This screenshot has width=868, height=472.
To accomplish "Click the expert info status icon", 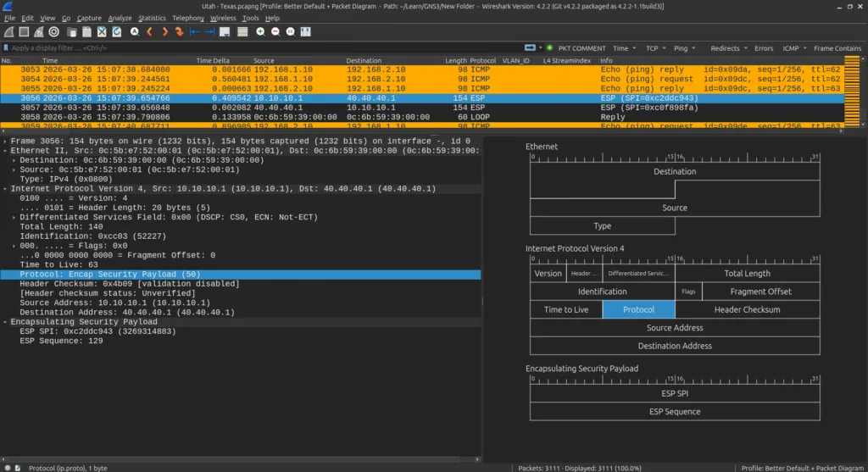I will pos(7,468).
